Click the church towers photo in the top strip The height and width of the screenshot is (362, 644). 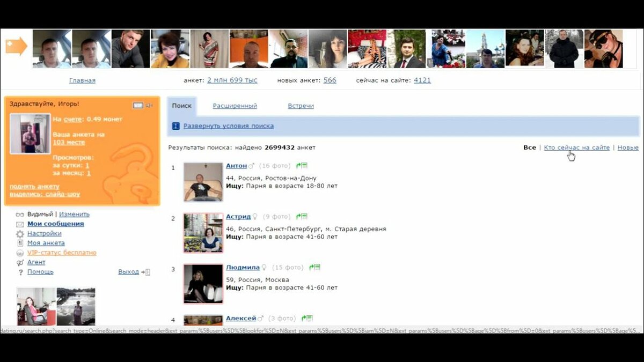(486, 48)
